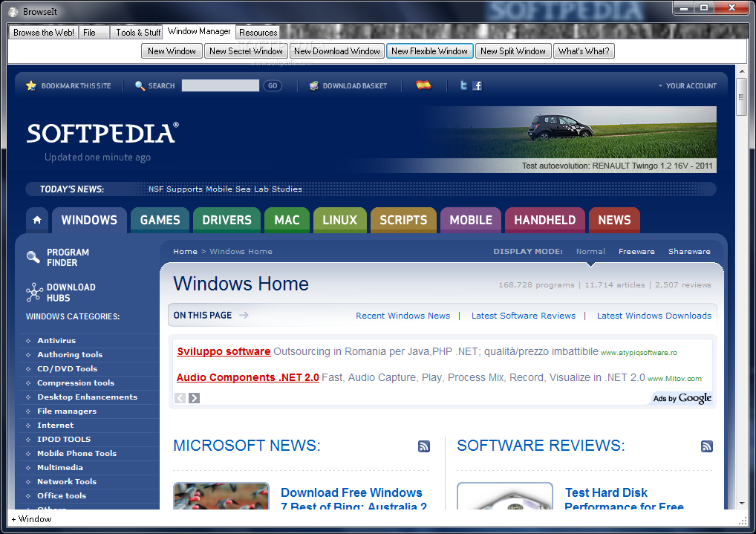Click the New Download Window button

(x=337, y=51)
